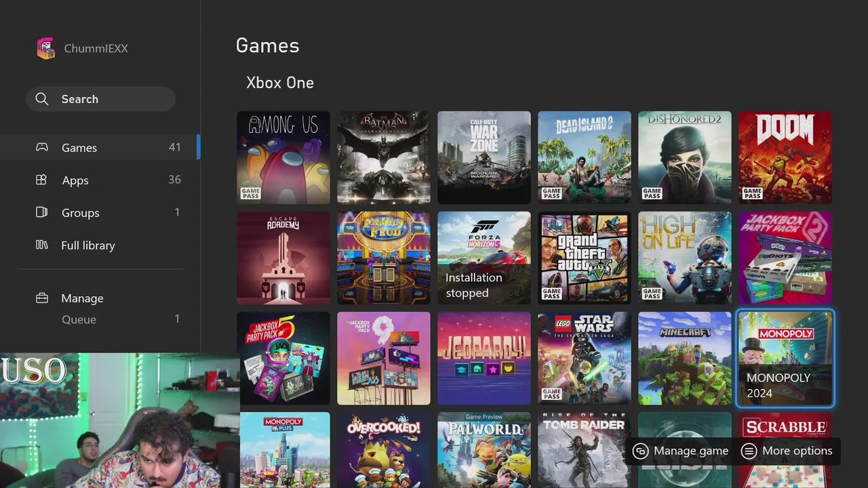Launch the Minecraft game tile

[x=685, y=358]
